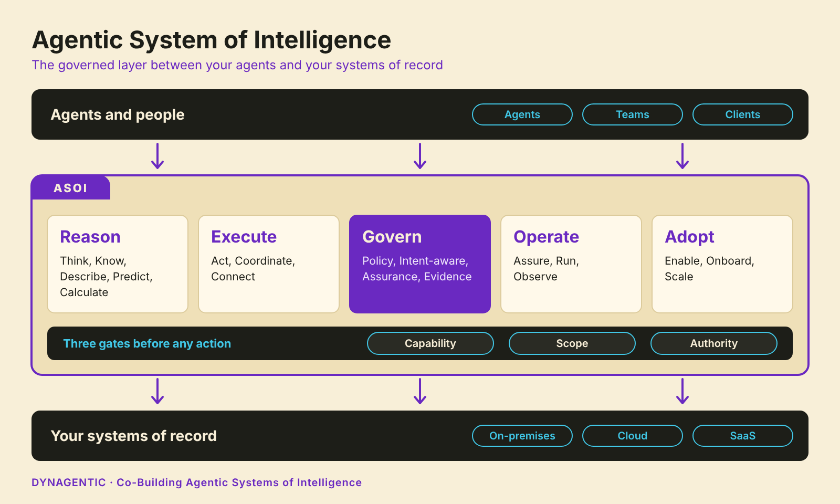Select the highlighted Govern card

(x=420, y=264)
